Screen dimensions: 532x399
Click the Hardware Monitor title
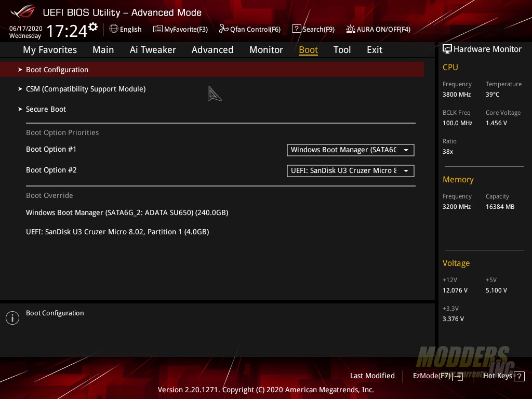(487, 49)
